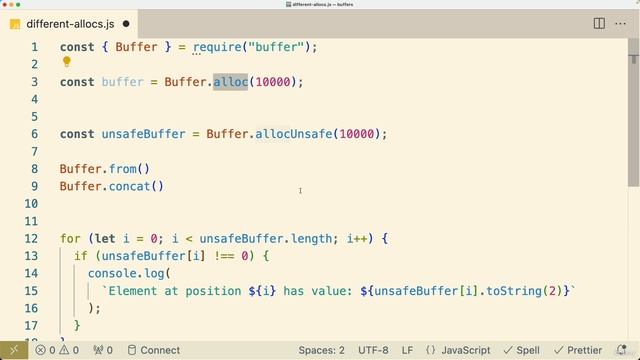Screen dimensions: 640x360
Task: Open the ports forwarded indicator
Action: coord(103,350)
